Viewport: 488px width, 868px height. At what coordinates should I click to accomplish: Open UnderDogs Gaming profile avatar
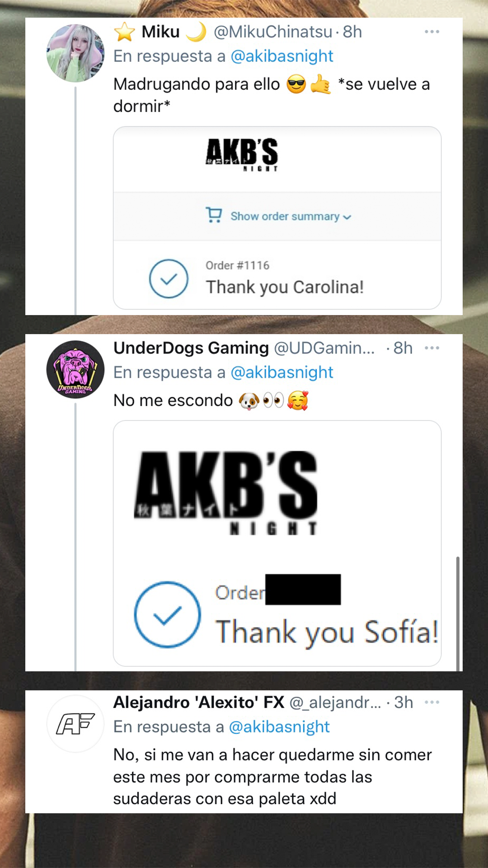click(x=75, y=369)
